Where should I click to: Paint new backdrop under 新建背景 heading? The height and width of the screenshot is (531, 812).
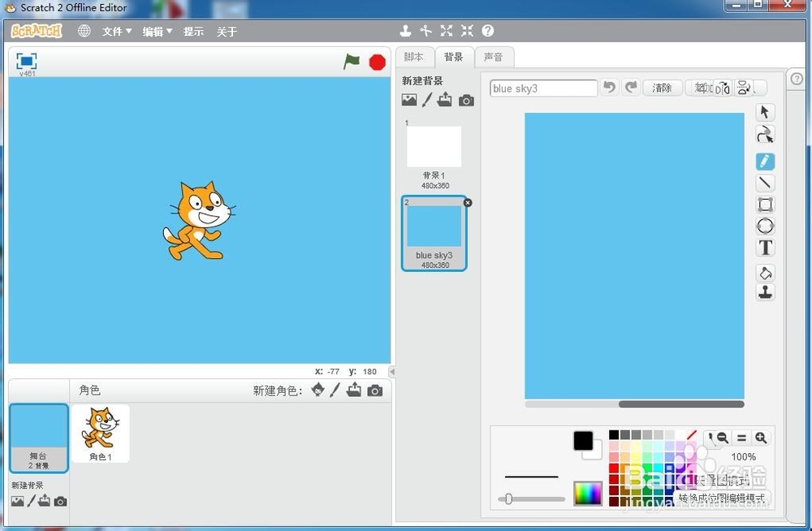pyautogui.click(x=427, y=100)
